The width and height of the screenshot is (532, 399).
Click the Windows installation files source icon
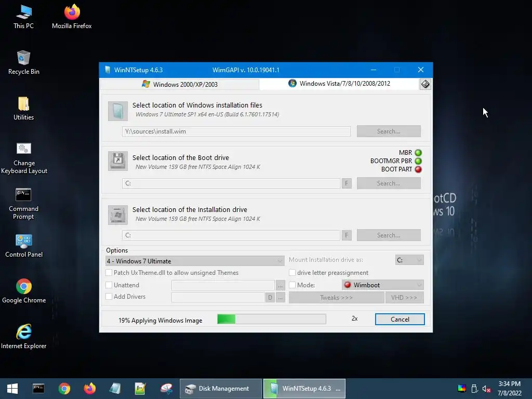(118, 111)
